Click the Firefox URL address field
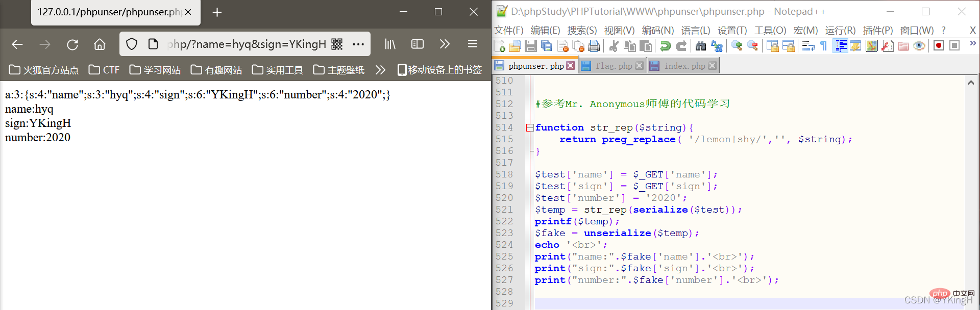Screen dimensions: 980x310 [x=245, y=44]
